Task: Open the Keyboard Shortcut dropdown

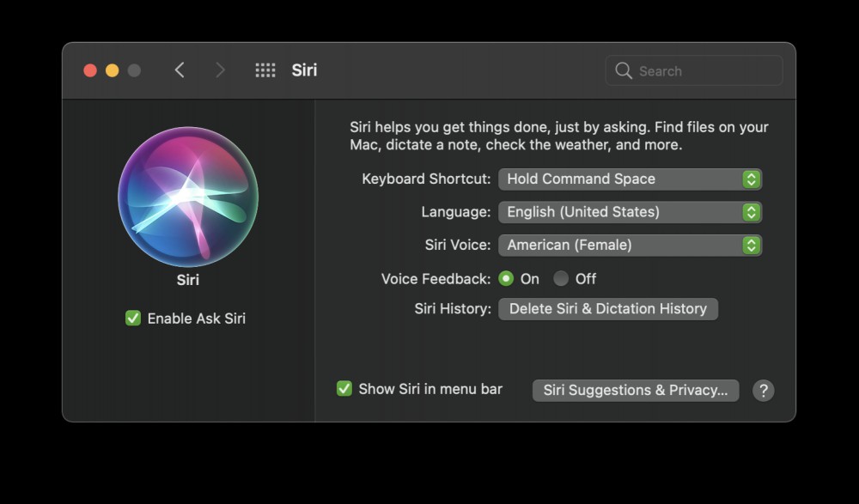Action: click(x=630, y=179)
